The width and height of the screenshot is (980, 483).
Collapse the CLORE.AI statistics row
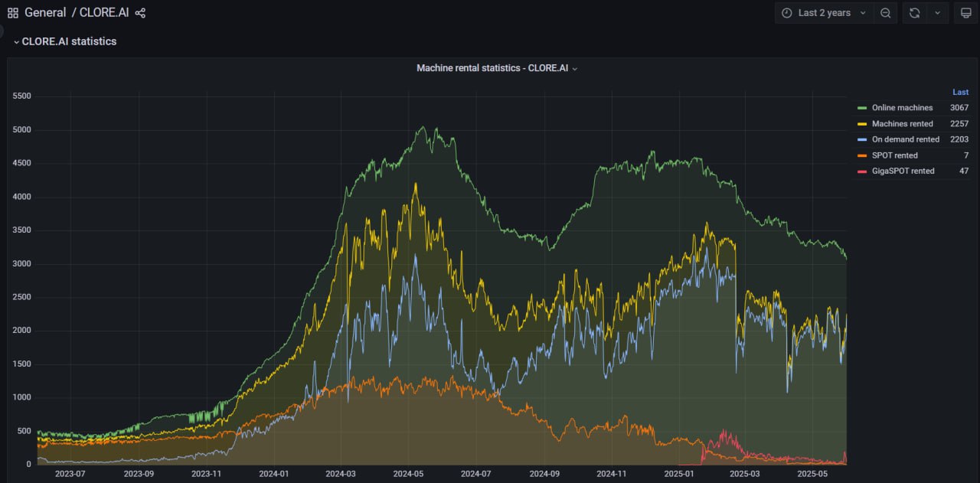[x=65, y=41]
